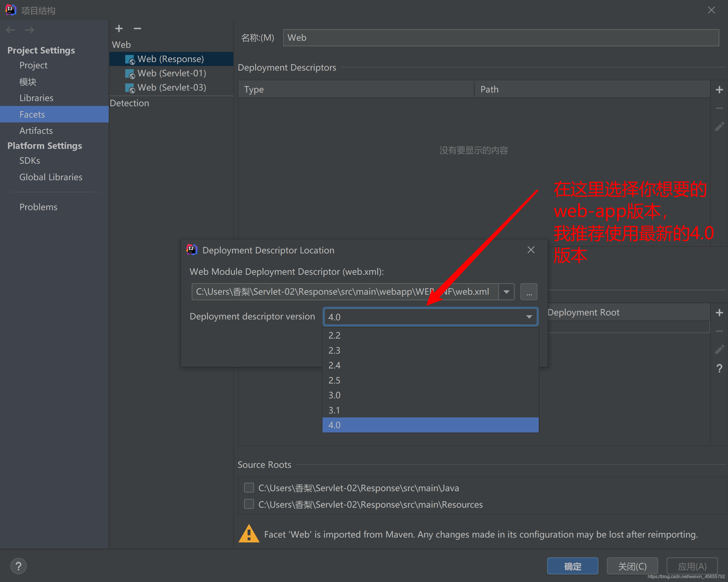The image size is (728, 582).
Task: Click the plus icon beside Deployment Root
Action: pyautogui.click(x=719, y=313)
